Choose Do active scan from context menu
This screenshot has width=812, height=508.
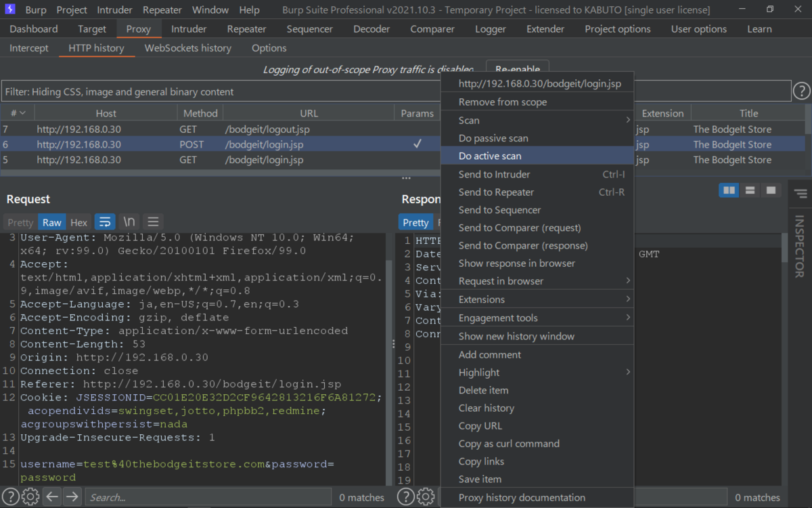tap(537, 156)
